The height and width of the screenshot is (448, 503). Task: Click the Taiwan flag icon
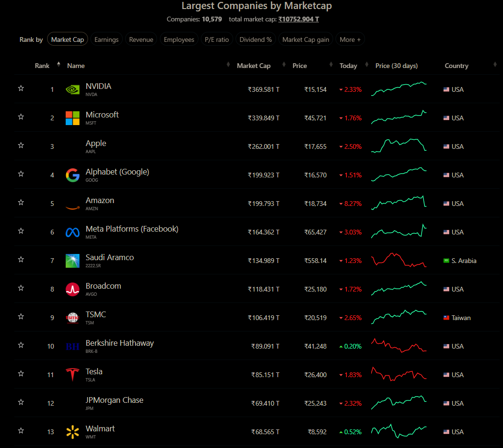[446, 318]
